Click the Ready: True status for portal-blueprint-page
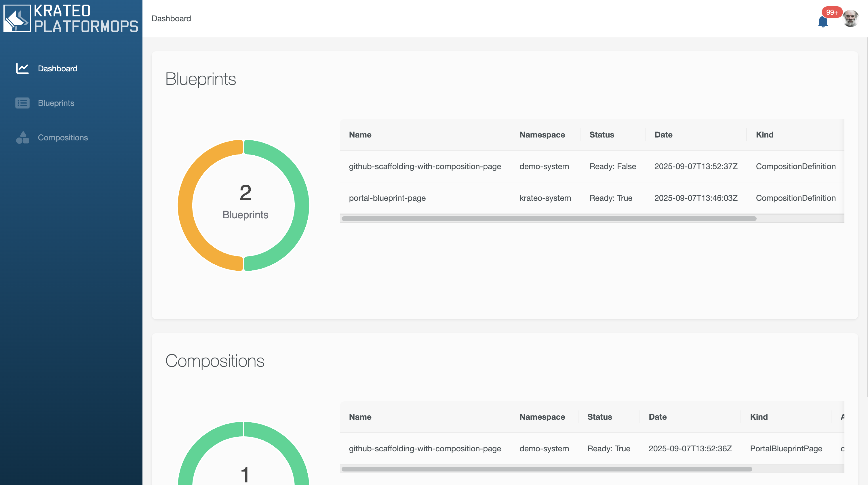This screenshot has height=485, width=868. 611,198
